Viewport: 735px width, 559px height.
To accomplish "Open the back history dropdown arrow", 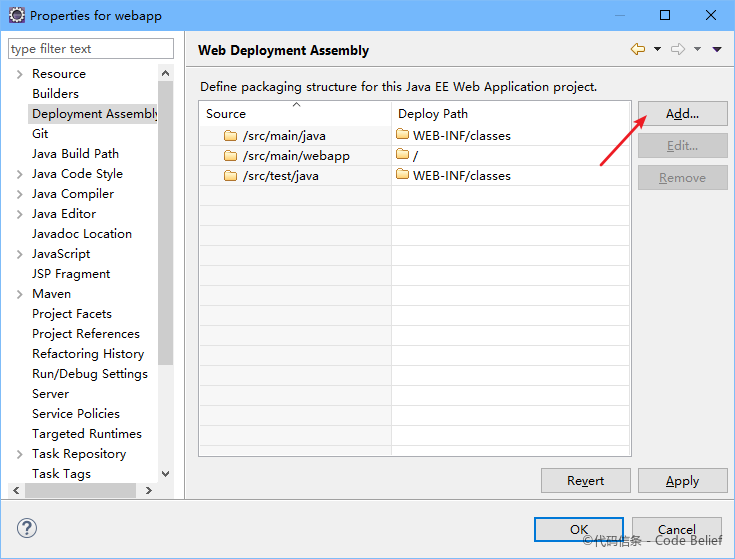I will point(657,49).
